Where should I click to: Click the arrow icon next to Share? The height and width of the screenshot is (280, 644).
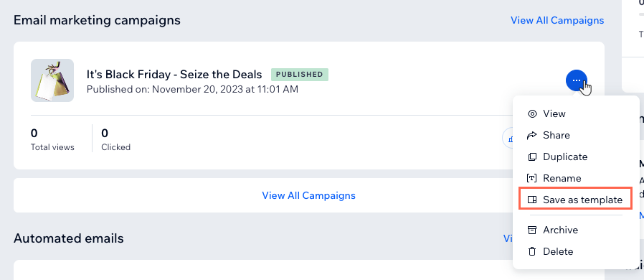pos(532,135)
